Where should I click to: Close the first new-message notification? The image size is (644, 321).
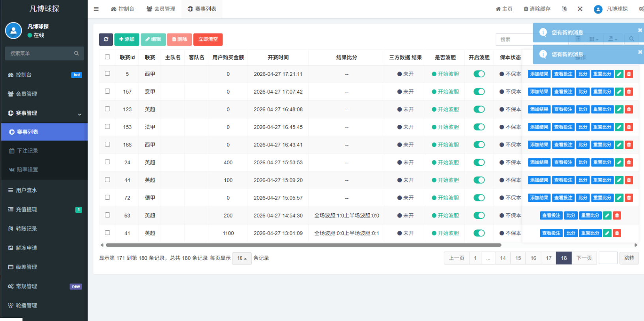click(640, 30)
